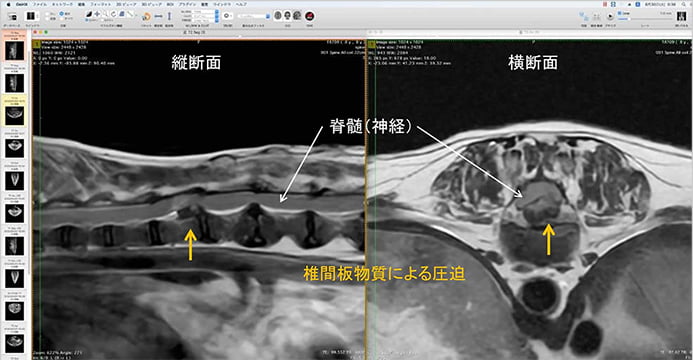Select the left-button radio under mouse tools
This screenshot has width=693, height=360.
point(87,20)
